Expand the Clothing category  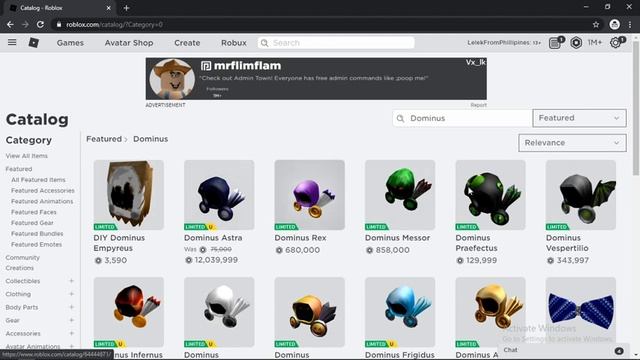tap(71, 294)
